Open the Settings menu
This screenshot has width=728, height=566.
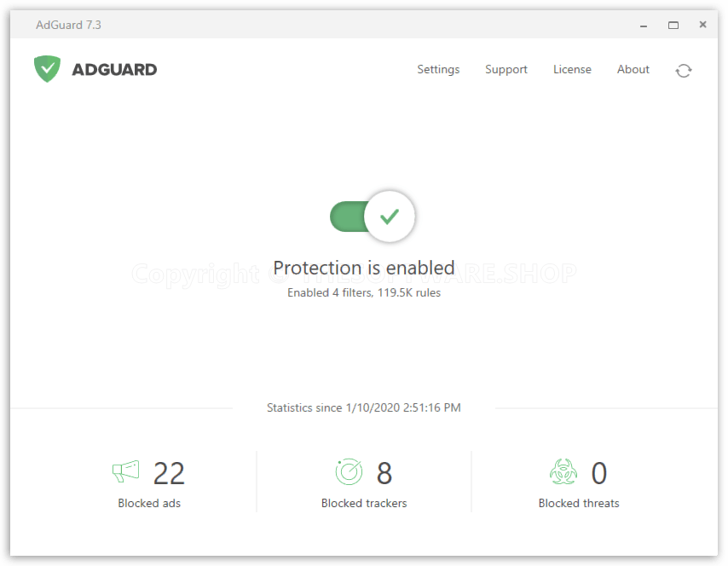(x=438, y=69)
